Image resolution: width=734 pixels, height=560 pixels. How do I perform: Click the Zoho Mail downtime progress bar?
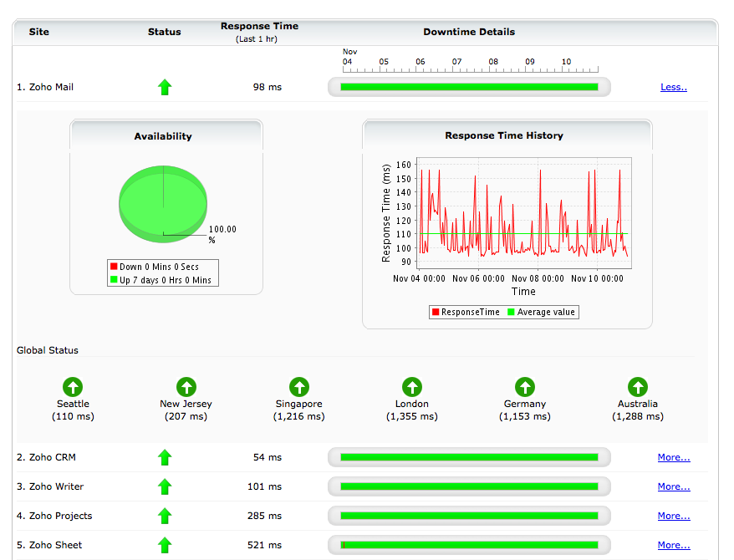click(x=469, y=87)
